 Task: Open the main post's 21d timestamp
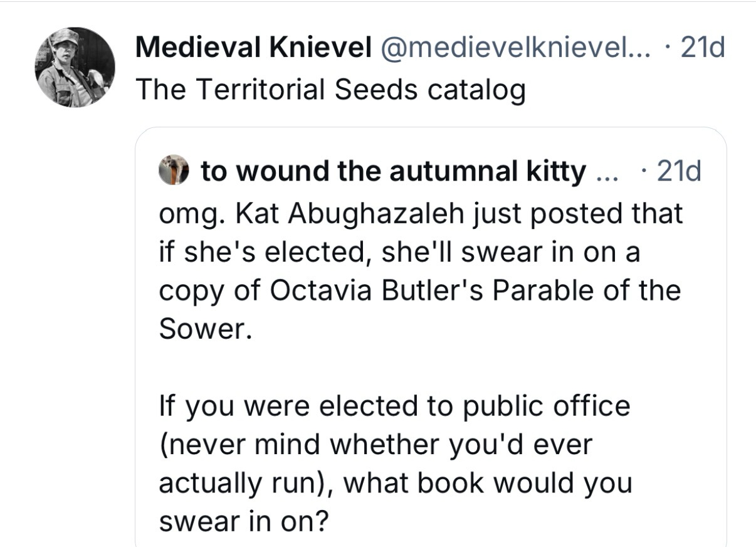(702, 48)
